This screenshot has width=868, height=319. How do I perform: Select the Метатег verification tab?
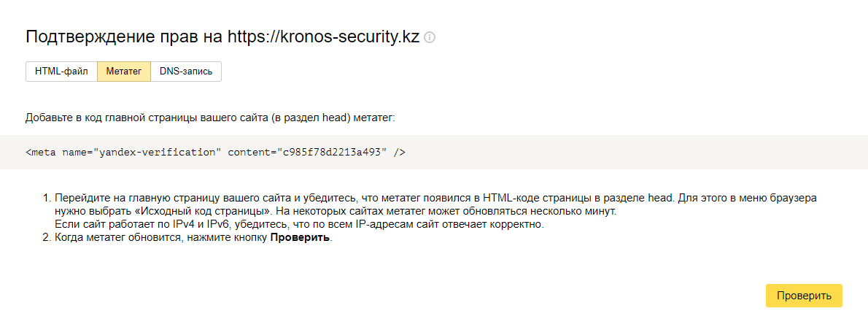coord(124,72)
